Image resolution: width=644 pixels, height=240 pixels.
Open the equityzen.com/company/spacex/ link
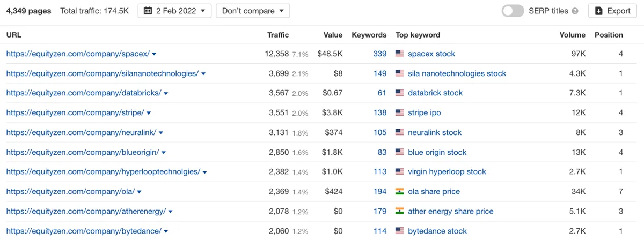click(x=78, y=54)
